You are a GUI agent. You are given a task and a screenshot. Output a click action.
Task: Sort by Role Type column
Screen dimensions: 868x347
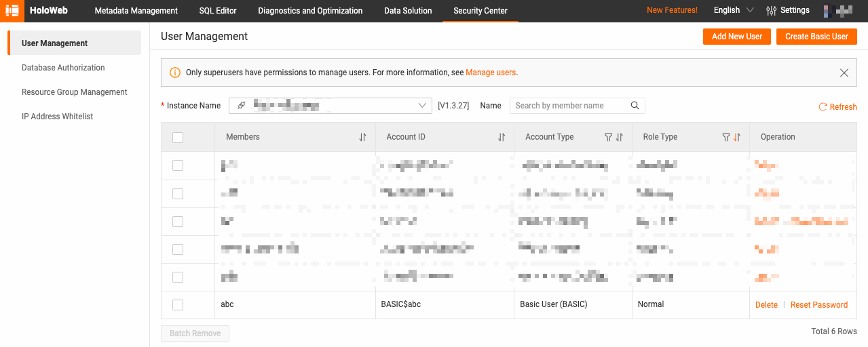tap(737, 137)
